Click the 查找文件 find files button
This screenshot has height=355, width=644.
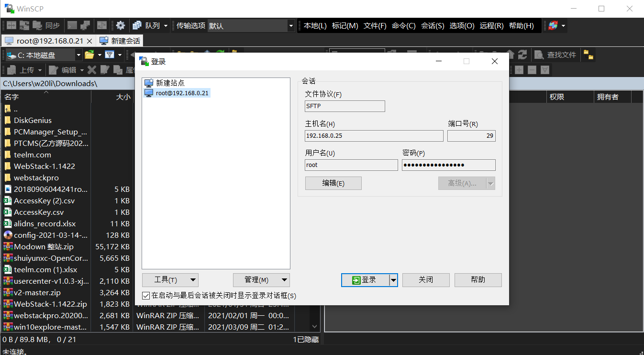(x=555, y=55)
